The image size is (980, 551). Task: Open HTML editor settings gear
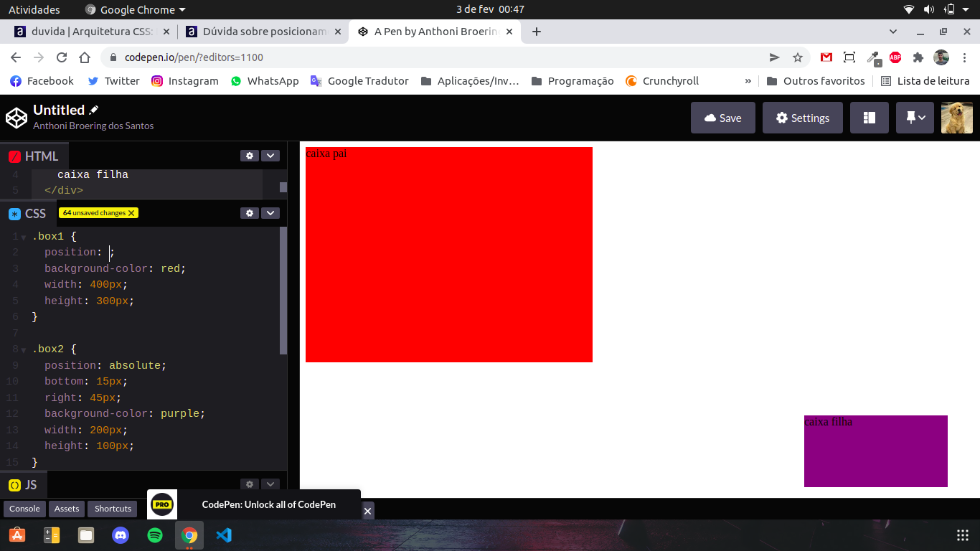pyautogui.click(x=250, y=156)
